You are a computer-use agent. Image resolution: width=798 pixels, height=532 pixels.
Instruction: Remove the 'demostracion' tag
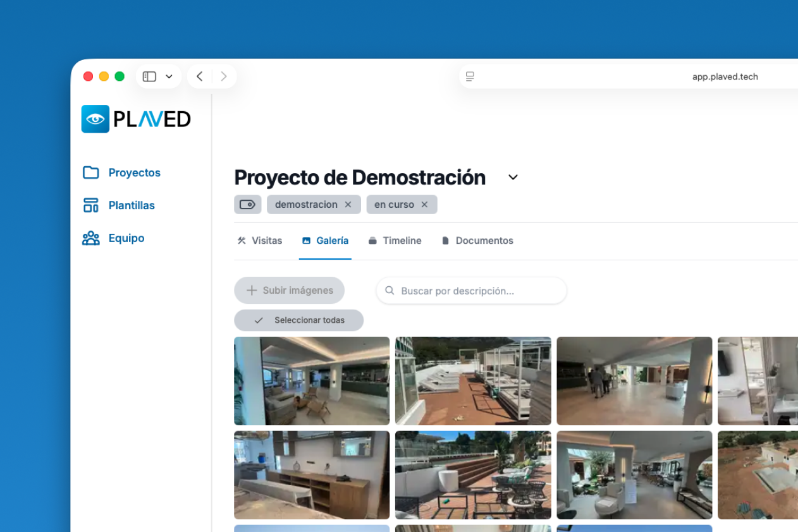coord(348,205)
